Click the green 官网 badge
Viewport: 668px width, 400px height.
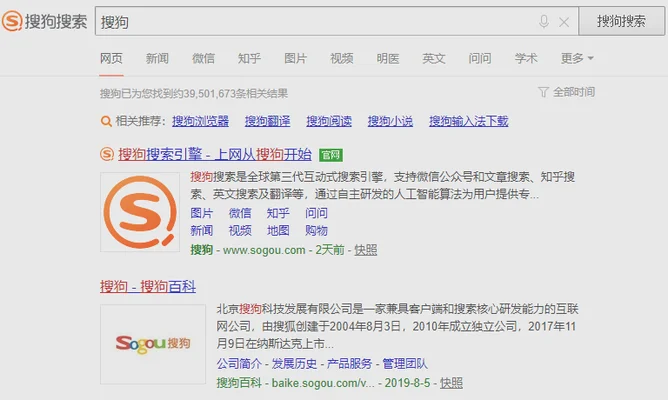(x=331, y=155)
